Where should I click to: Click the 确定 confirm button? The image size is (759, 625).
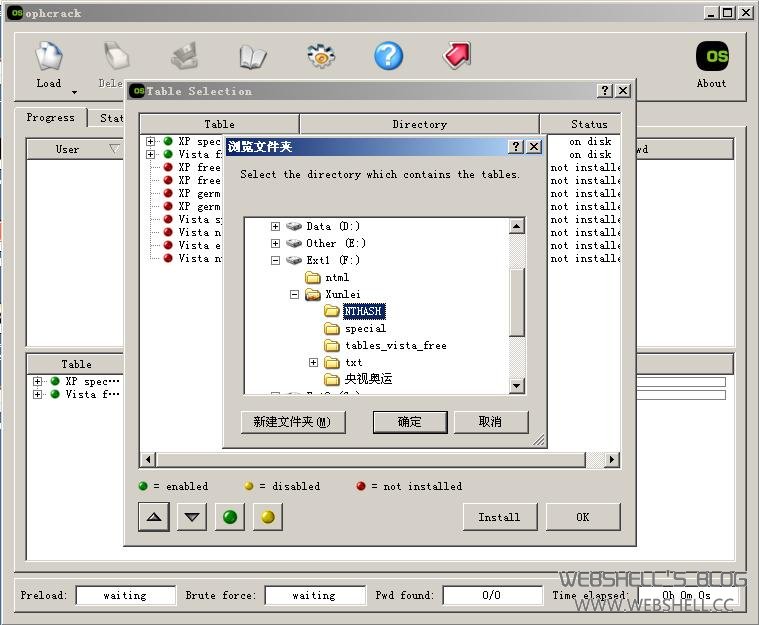410,422
